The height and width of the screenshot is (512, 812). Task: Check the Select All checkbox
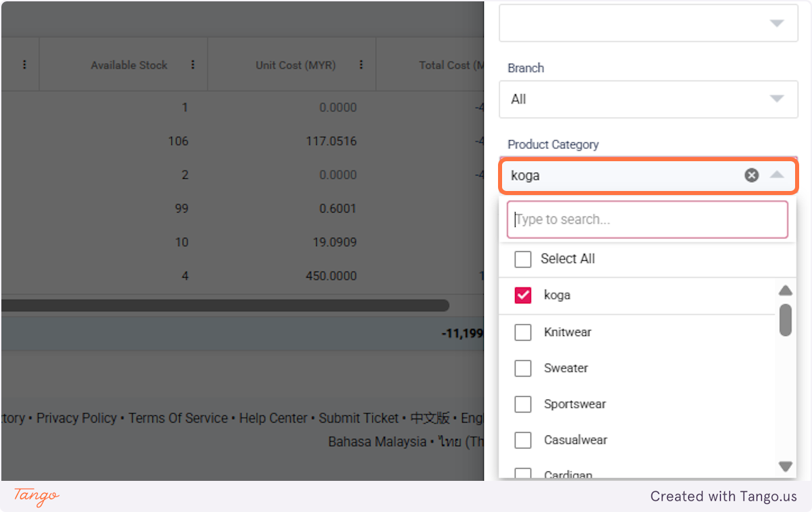coord(523,259)
